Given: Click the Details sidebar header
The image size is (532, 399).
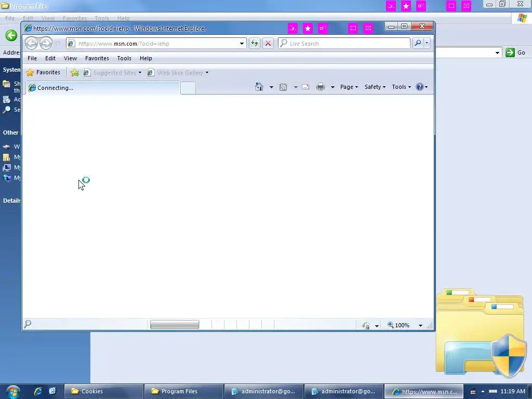Looking at the screenshot, I should pyautogui.click(x=12, y=201).
